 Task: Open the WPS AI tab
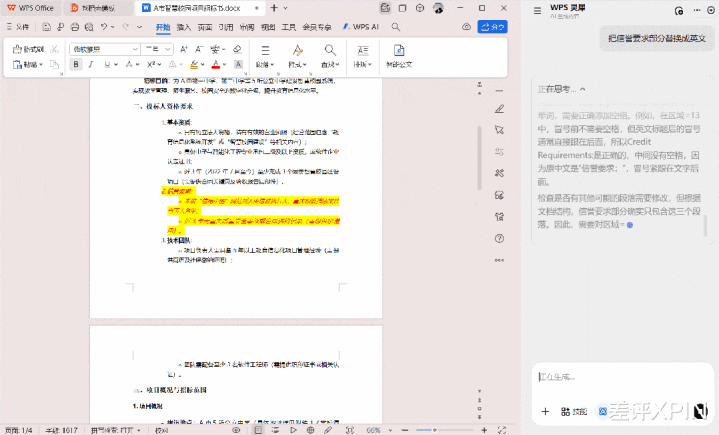[x=361, y=27]
